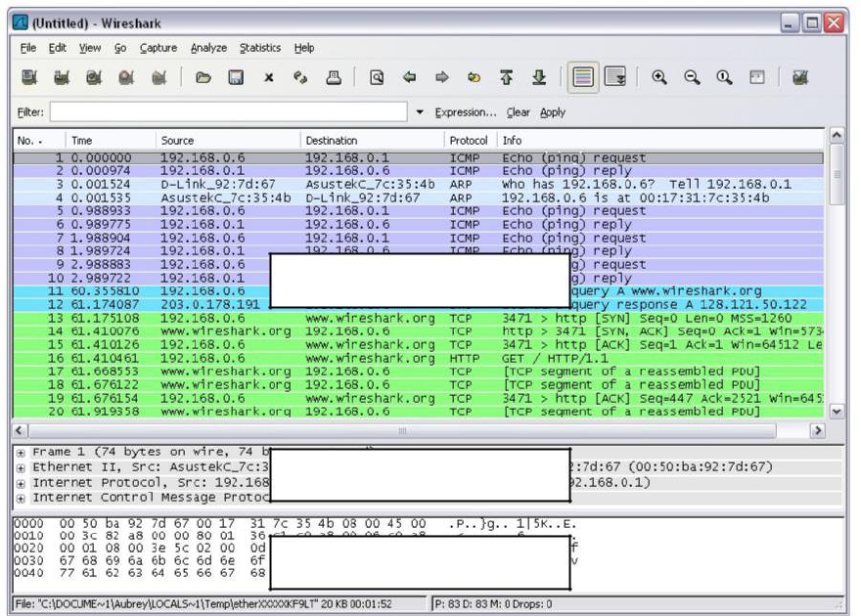Reload the capture file icon
The width and height of the screenshot is (861, 616).
click(300, 77)
